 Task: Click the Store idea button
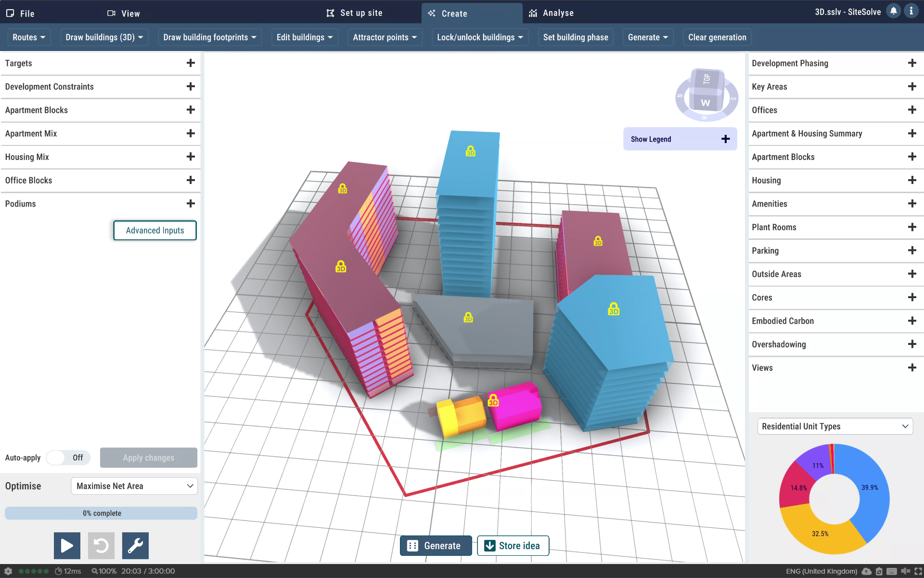click(x=513, y=546)
